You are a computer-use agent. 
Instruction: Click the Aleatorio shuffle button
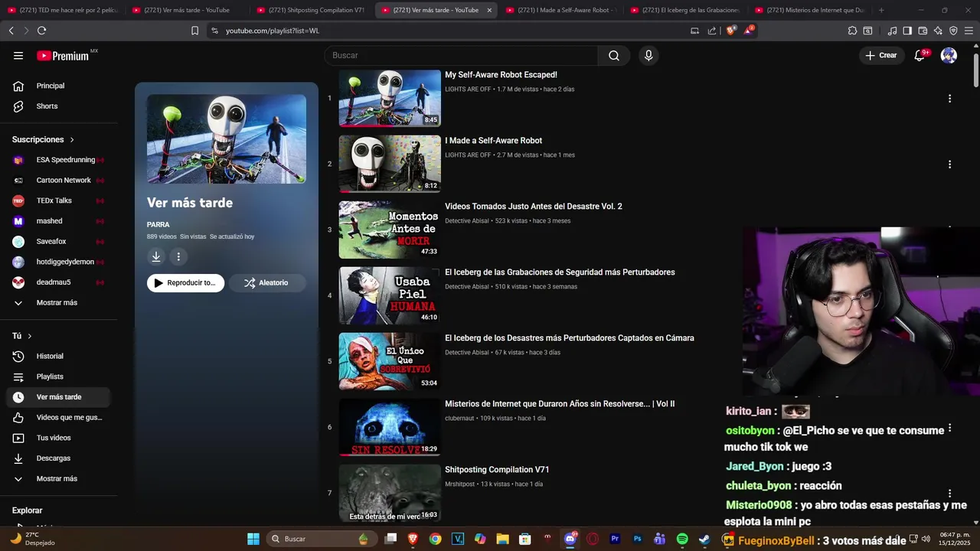[267, 283]
